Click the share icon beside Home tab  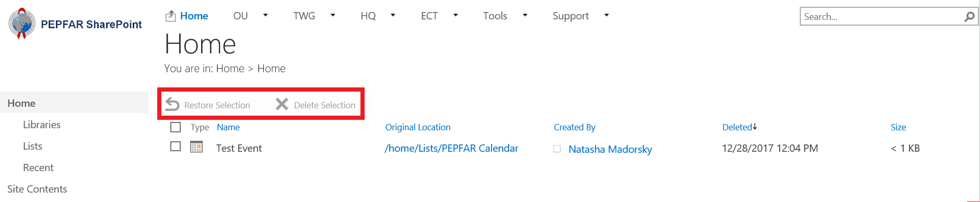(171, 16)
